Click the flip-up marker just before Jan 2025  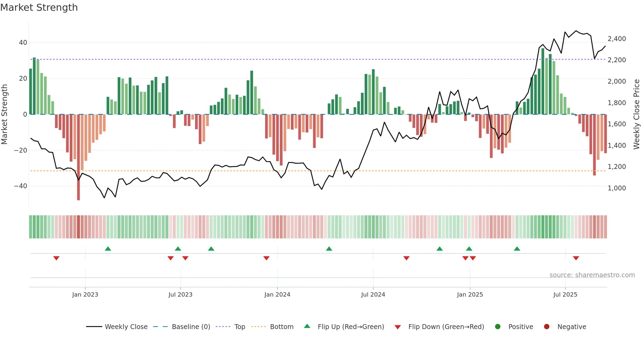pyautogui.click(x=469, y=249)
